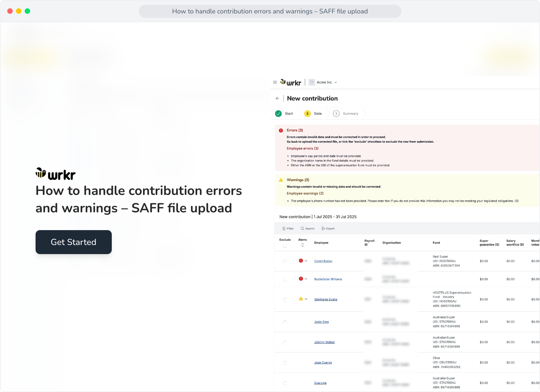Select the Summary step
The image size is (540, 392).
point(346,114)
